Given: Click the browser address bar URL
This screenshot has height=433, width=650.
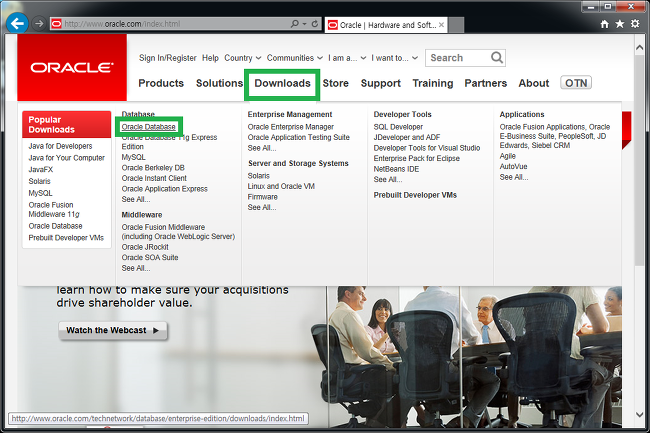Looking at the screenshot, I should (x=170, y=24).
